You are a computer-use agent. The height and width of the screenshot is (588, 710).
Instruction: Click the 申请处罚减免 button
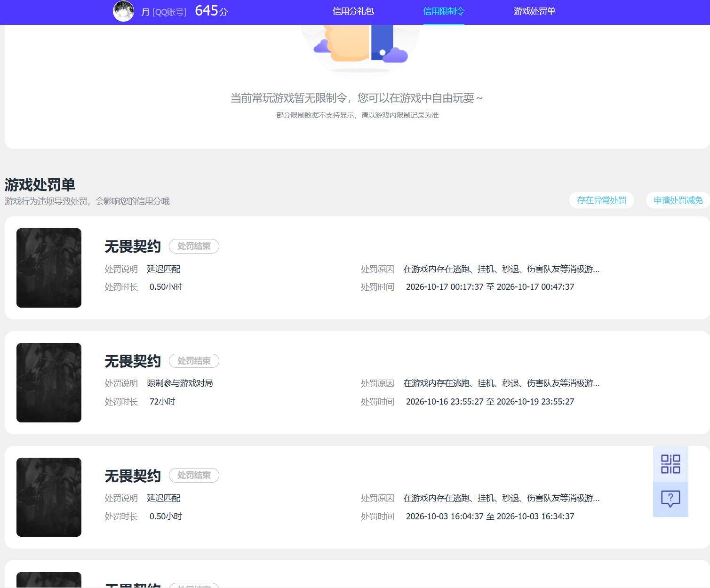pos(678,200)
